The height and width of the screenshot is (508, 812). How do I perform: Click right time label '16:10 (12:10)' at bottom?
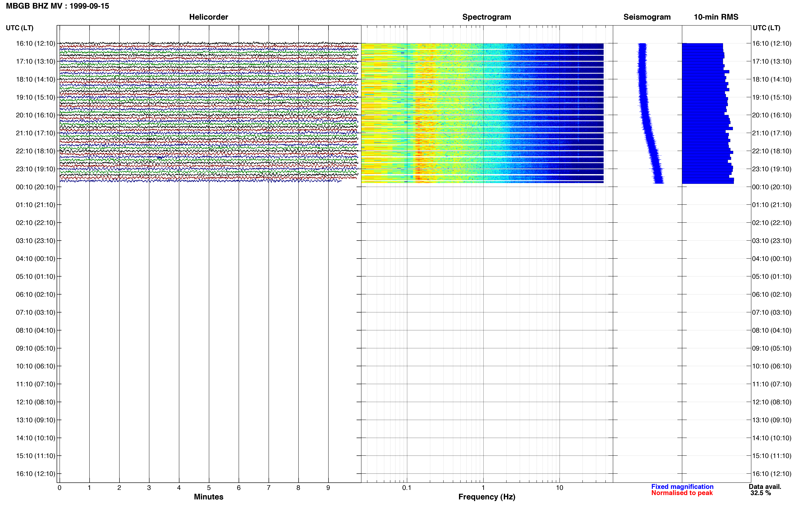click(x=772, y=474)
